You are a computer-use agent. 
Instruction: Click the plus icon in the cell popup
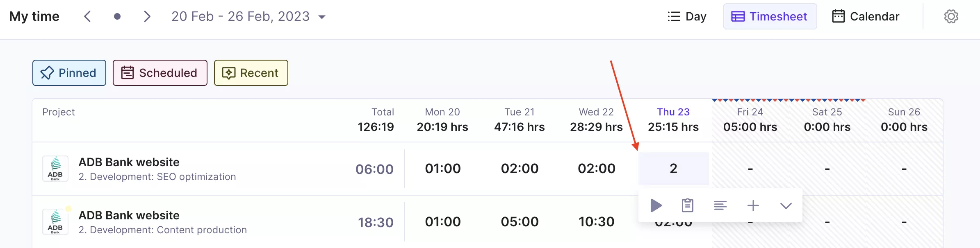pos(753,205)
